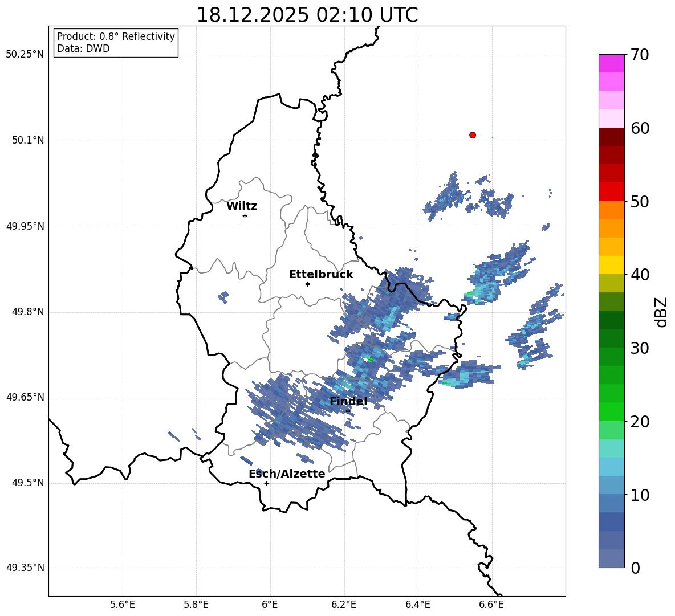Click the dark red colorbar segment below 60
This screenshot has height=616, width=675.
click(x=611, y=137)
